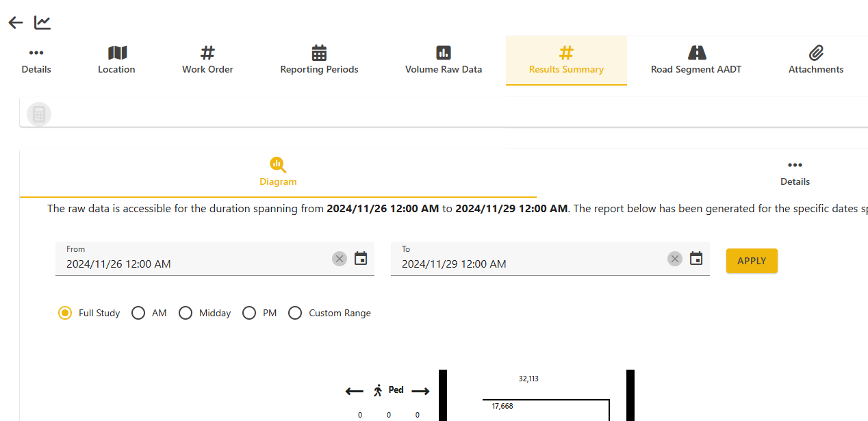This screenshot has height=421, width=868.
Task: Open the Reporting Periods tab
Action: [319, 60]
